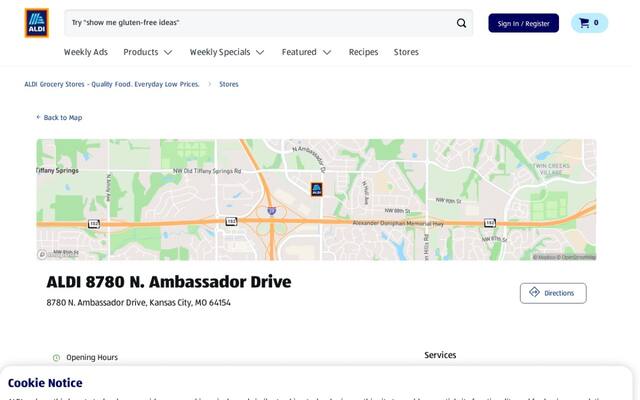Screen dimensions: 640x400
Task: Click Sign In / Register button
Action: [524, 23]
